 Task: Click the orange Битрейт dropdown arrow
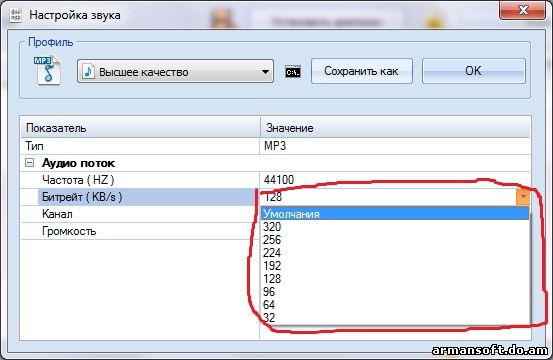pos(523,197)
